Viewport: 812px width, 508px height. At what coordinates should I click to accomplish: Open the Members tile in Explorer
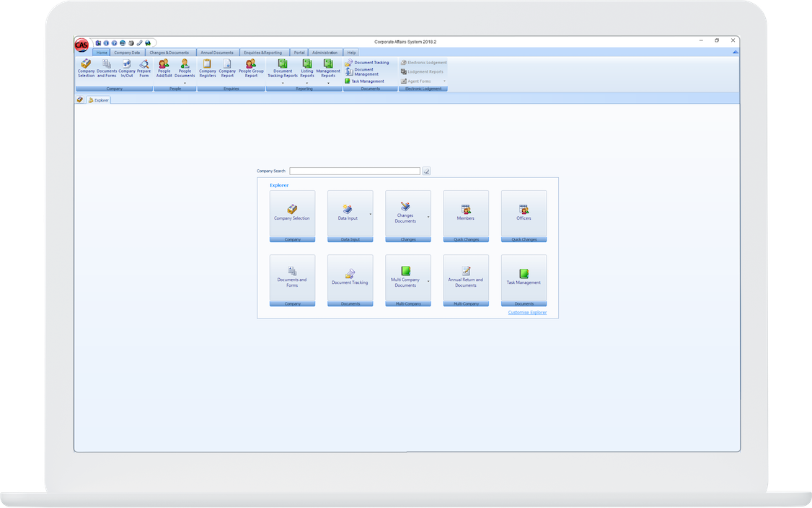click(x=466, y=213)
